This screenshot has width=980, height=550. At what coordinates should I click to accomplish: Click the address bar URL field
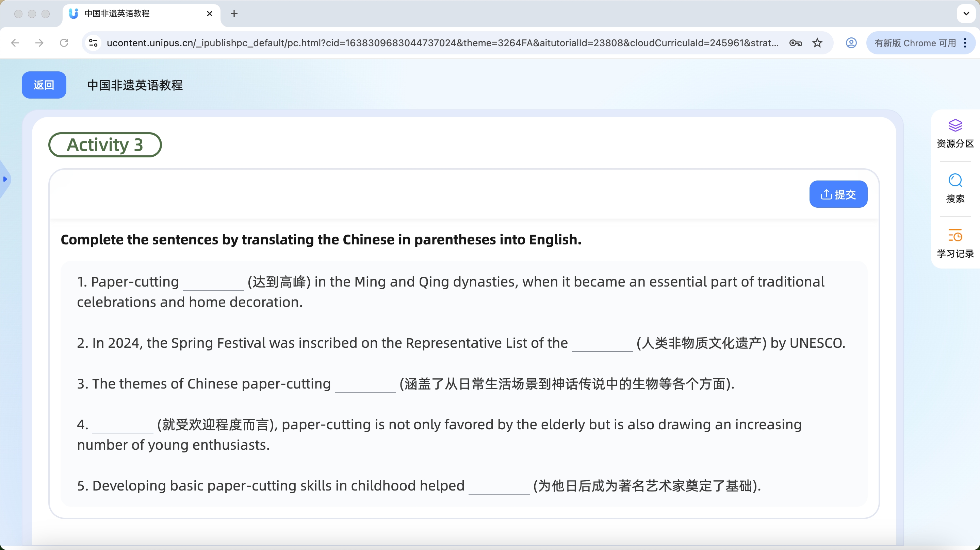[x=441, y=43]
